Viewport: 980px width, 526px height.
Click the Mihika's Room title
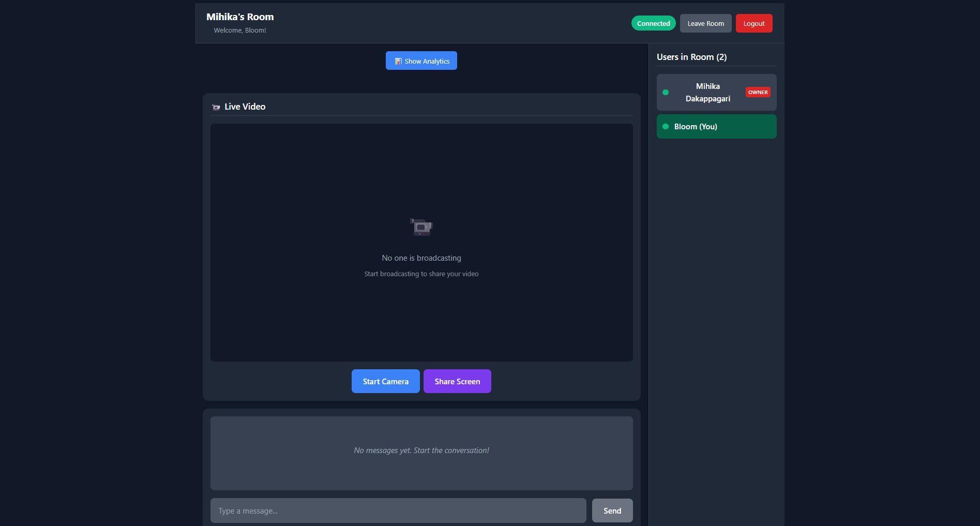[x=240, y=17]
